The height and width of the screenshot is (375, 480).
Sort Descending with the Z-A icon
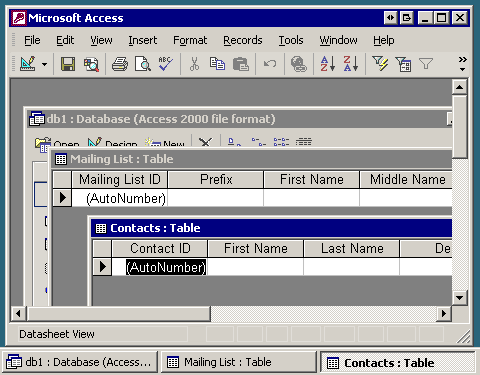350,64
